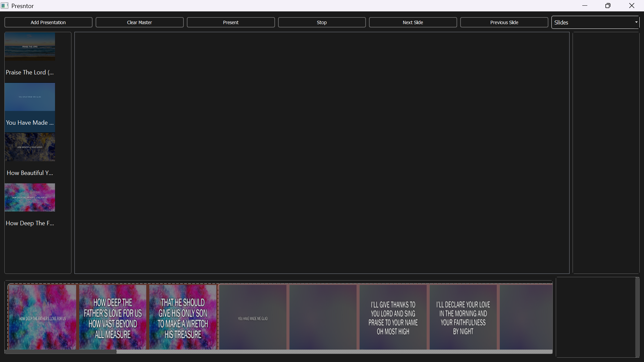Viewport: 644px width, 362px height.
Task: Go back using Previous Slide button
Action: point(504,22)
